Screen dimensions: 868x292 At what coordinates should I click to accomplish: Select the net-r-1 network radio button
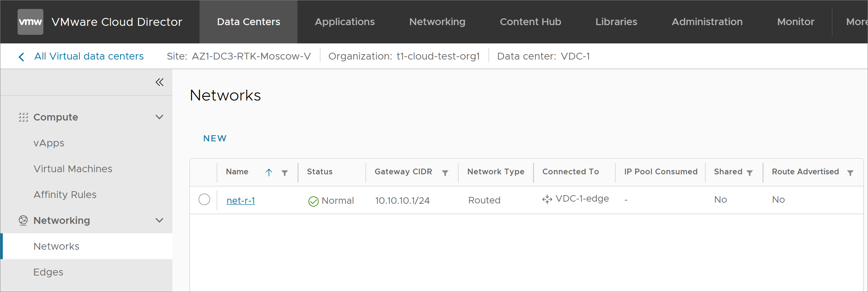[x=204, y=199]
